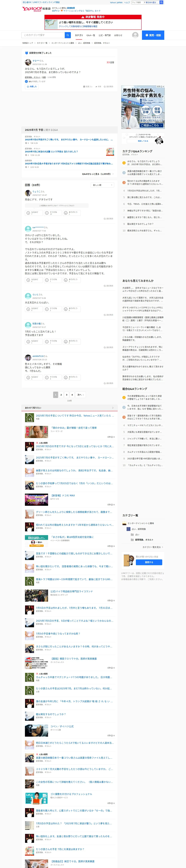Open related question 幽霊が見えるのは何故なのでしょうか
Screen dimensions: 186x868
click(x=74, y=471)
